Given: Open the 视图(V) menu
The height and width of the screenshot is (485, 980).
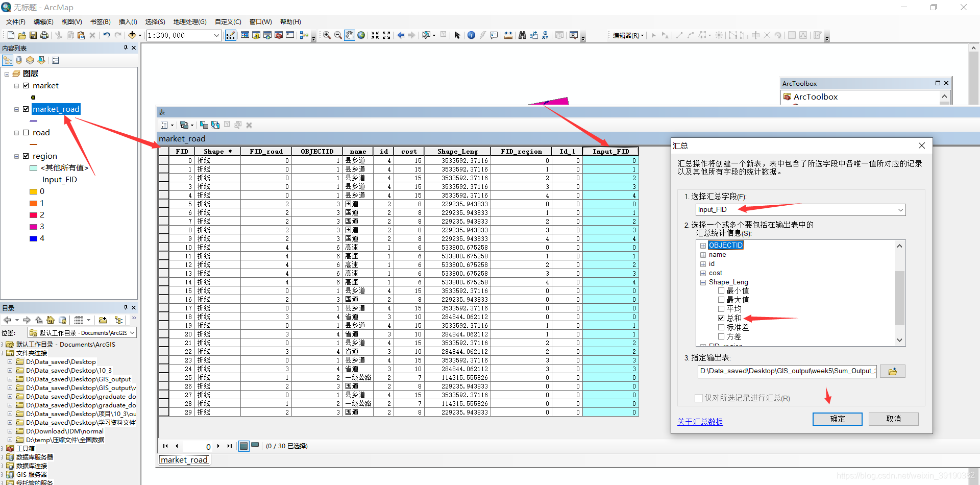Looking at the screenshot, I should [x=71, y=22].
